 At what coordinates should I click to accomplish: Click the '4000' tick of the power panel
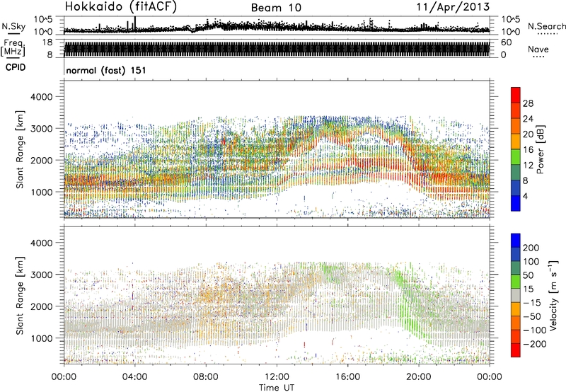(41, 97)
